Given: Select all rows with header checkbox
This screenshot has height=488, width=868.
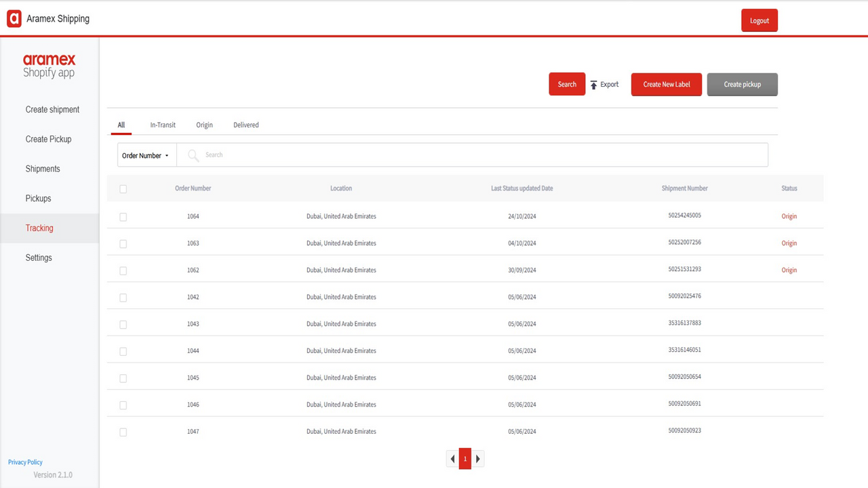Looking at the screenshot, I should point(123,189).
